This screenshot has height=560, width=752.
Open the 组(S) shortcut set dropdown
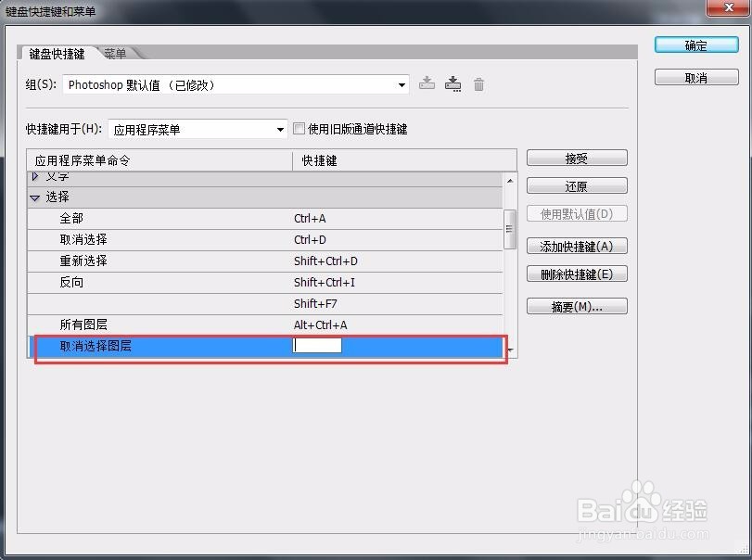coord(401,84)
